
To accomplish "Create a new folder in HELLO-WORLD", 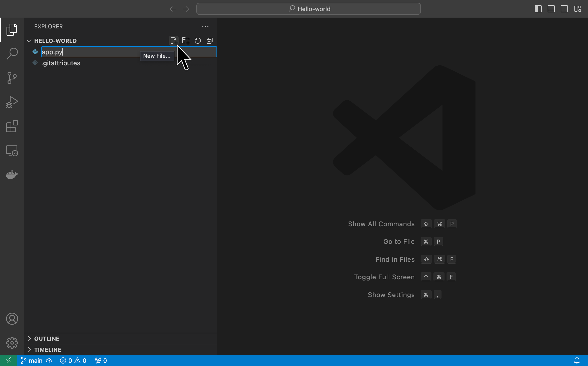I will tap(186, 40).
